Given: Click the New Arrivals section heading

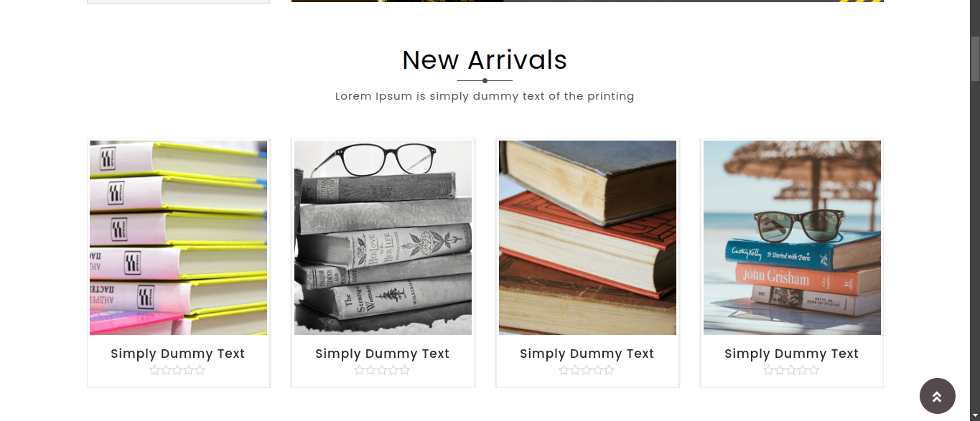Looking at the screenshot, I should pos(485,60).
